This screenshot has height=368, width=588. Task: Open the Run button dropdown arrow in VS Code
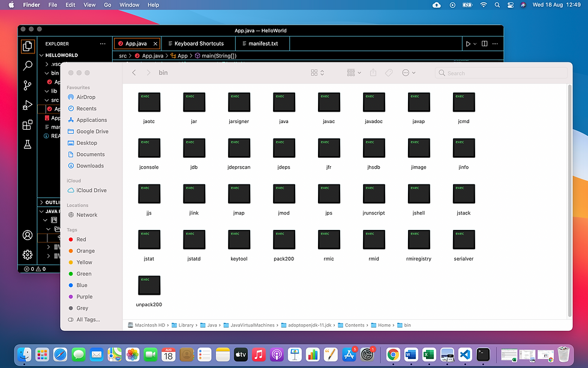[475, 44]
